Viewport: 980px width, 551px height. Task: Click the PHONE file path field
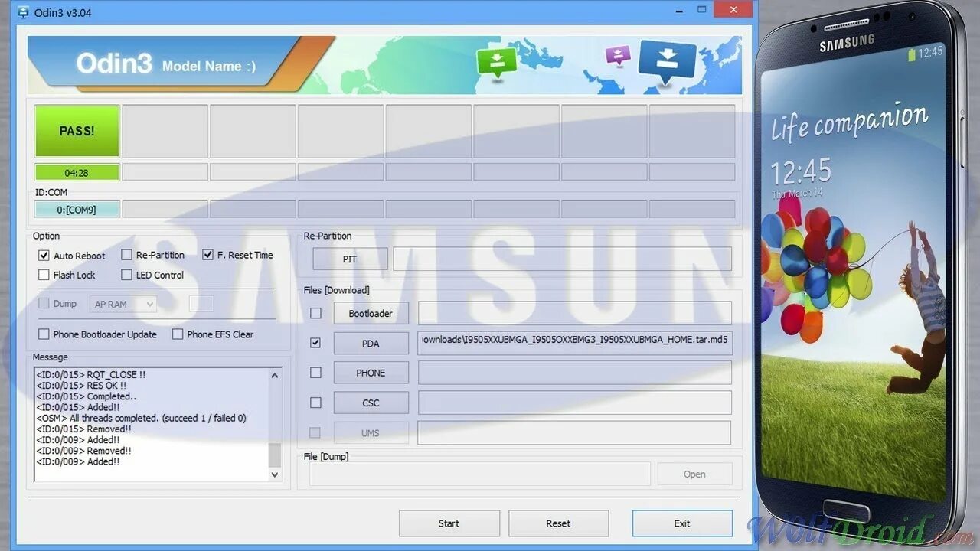point(574,373)
